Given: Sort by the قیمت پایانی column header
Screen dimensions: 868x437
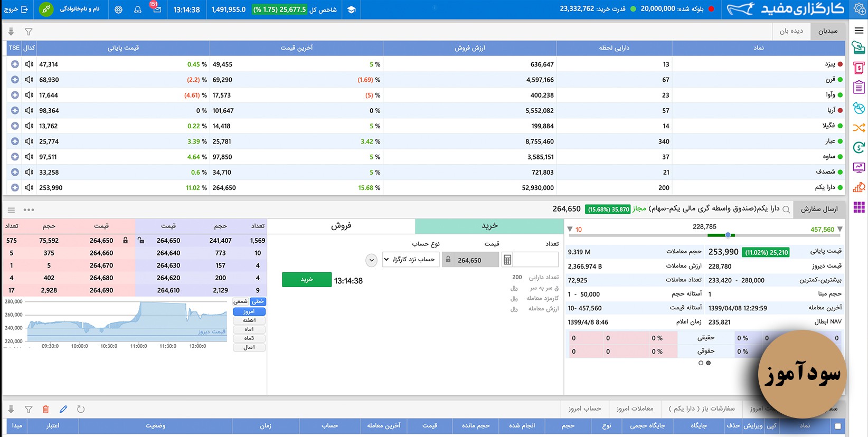Looking at the screenshot, I should click(123, 48).
